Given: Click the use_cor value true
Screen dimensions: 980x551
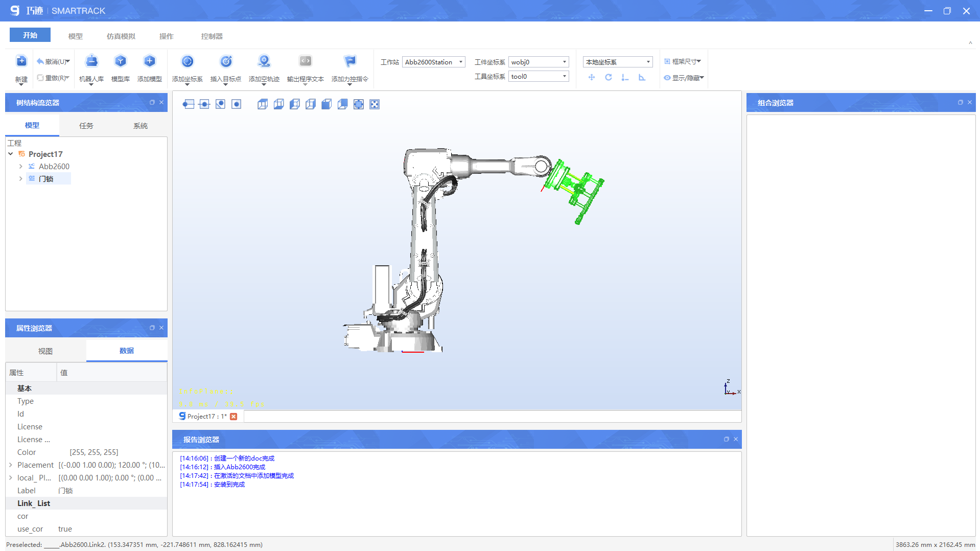Looking at the screenshot, I should coord(65,529).
